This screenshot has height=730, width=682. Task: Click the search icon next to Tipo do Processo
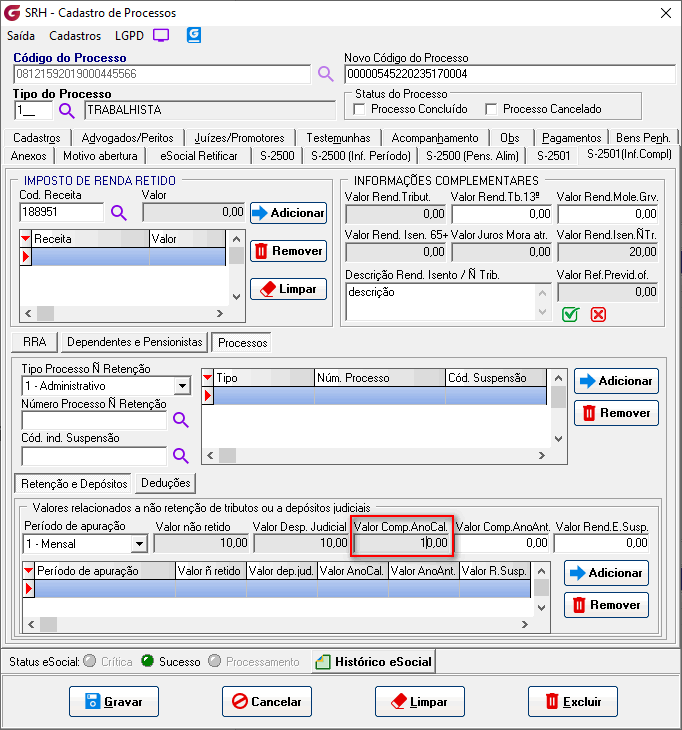point(67,110)
